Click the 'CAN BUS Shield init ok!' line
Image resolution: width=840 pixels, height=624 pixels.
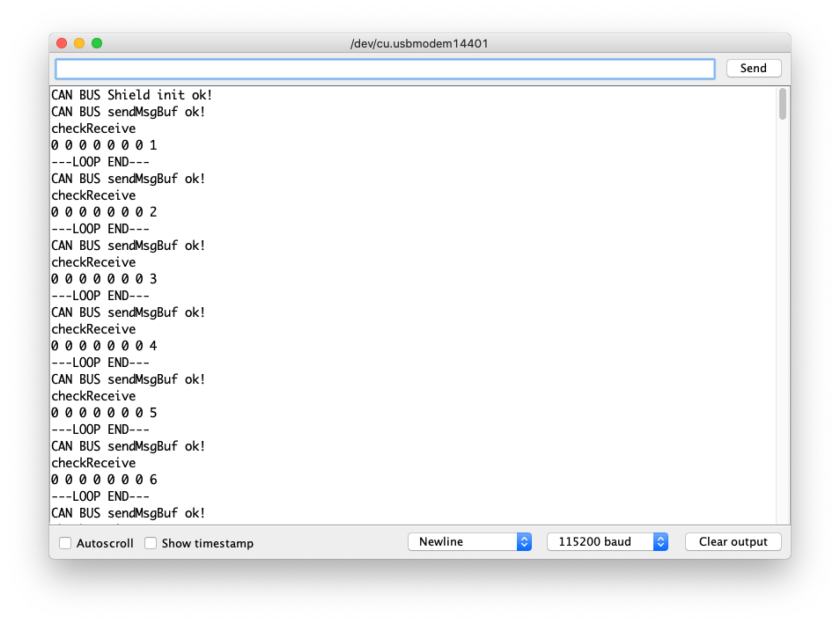point(132,95)
